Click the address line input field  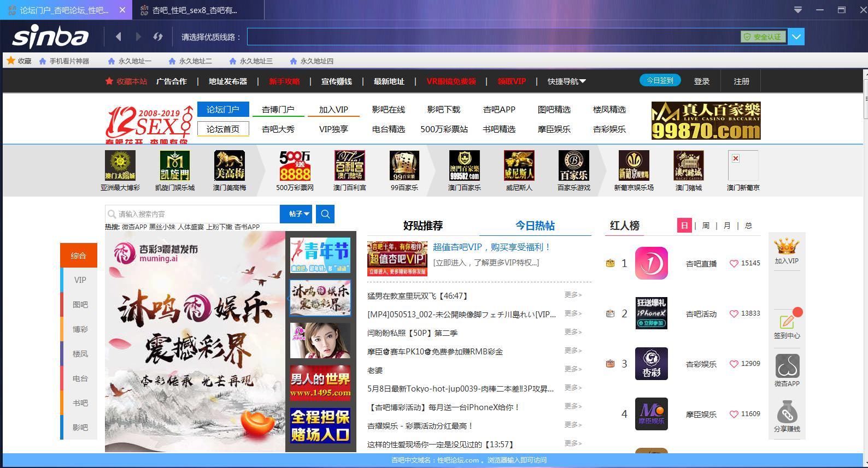click(494, 37)
